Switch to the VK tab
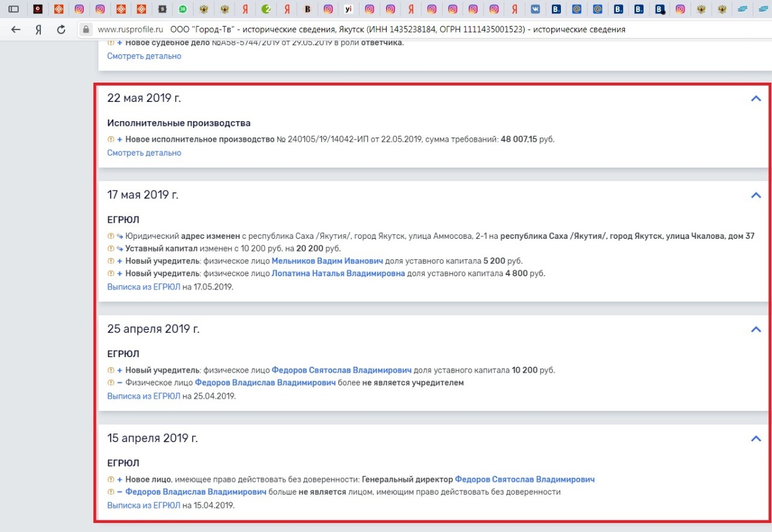 pyautogui.click(x=536, y=9)
